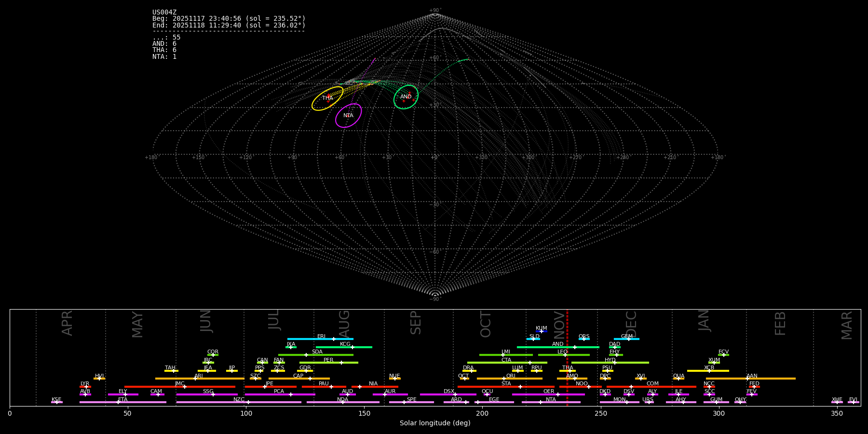Click the ETA shower bar in timeline
The width and height of the screenshot is (868, 434).
pyautogui.click(x=123, y=402)
